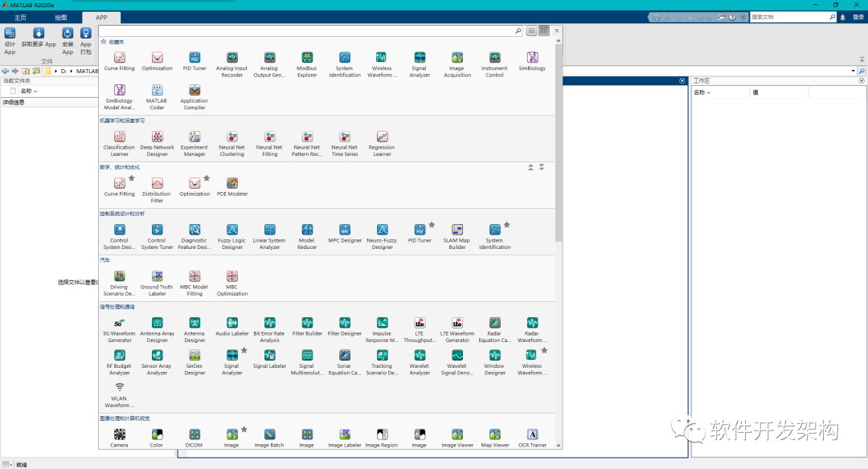Viewport: 868px width, 469px height.
Task: Open the address bar folder dropdown
Action: pyautogui.click(x=853, y=71)
